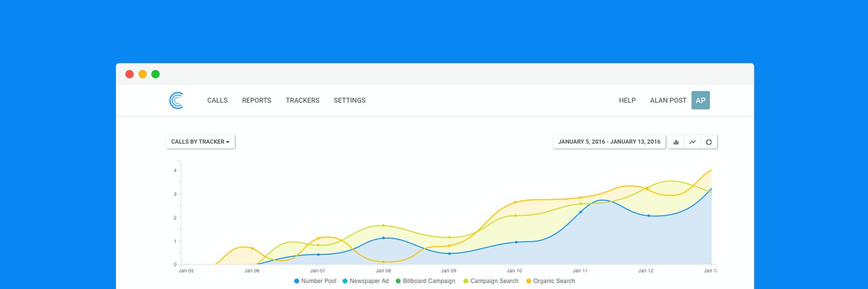868x289 pixels.
Task: Click the Help link
Action: pos(627,101)
